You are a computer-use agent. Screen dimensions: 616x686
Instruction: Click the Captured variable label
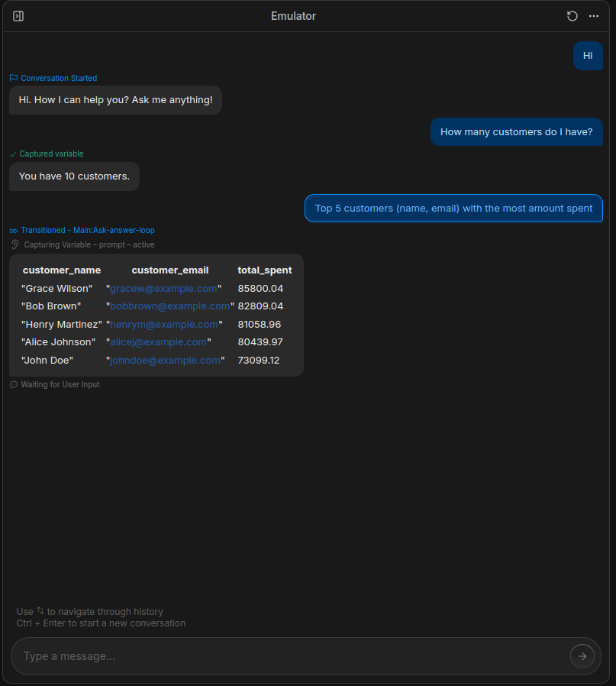[51, 154]
